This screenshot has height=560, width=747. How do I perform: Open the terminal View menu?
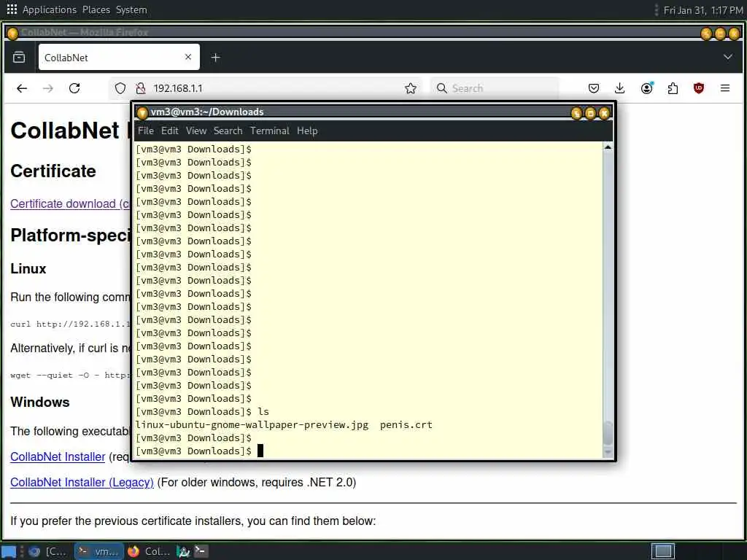pos(196,131)
